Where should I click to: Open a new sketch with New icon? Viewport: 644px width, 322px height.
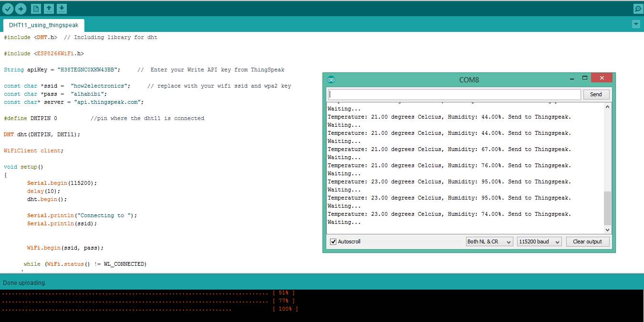pyautogui.click(x=36, y=8)
